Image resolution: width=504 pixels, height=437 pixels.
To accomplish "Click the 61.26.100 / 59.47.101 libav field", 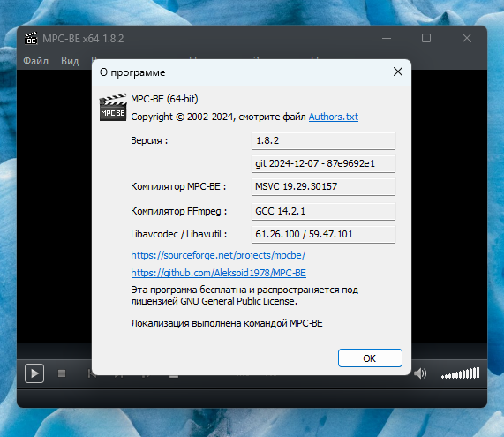I will click(x=323, y=234).
